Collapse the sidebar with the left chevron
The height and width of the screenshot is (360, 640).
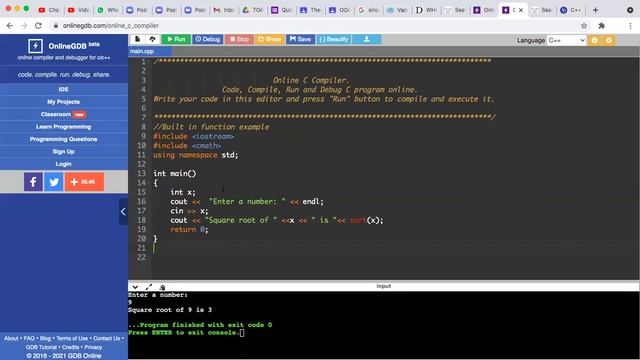tap(123, 211)
